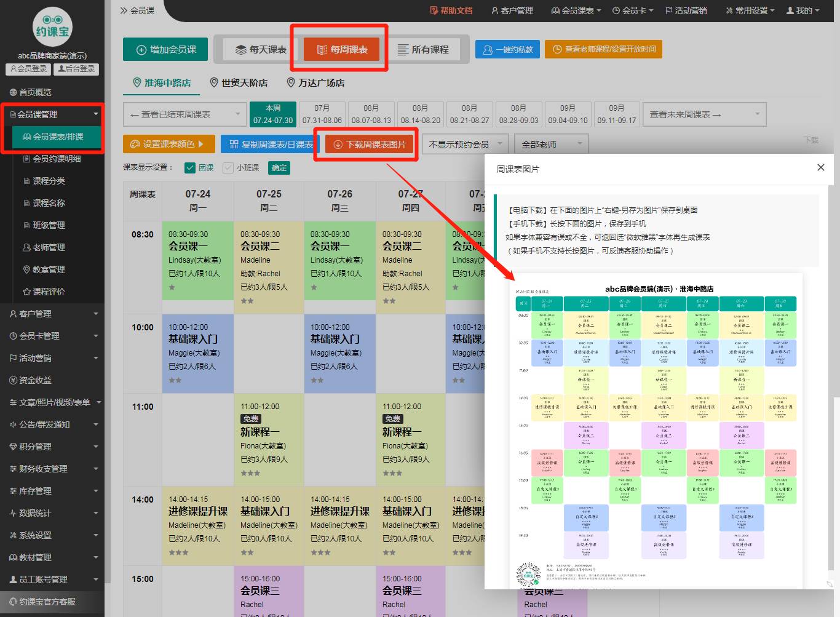
Task: Expand 公告/群发通知 sidebar section
Action: [52, 424]
